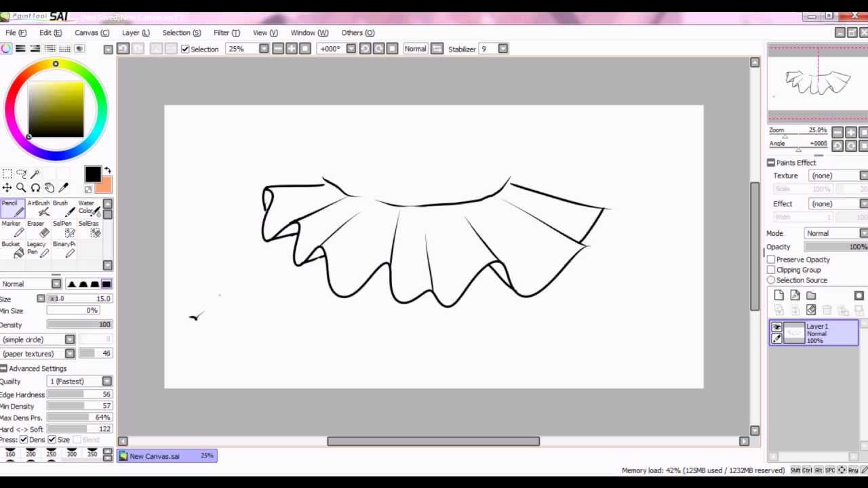Click the navigator preview thumbnail

(x=818, y=83)
